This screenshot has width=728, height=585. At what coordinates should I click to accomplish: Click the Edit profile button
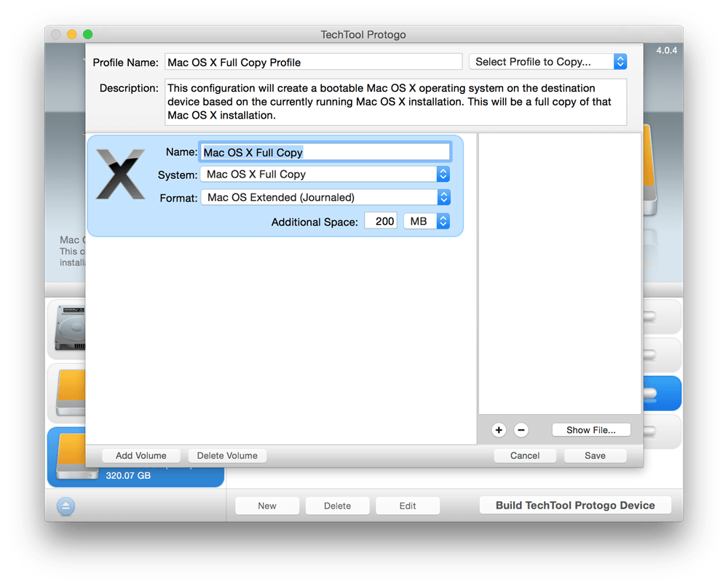point(408,506)
